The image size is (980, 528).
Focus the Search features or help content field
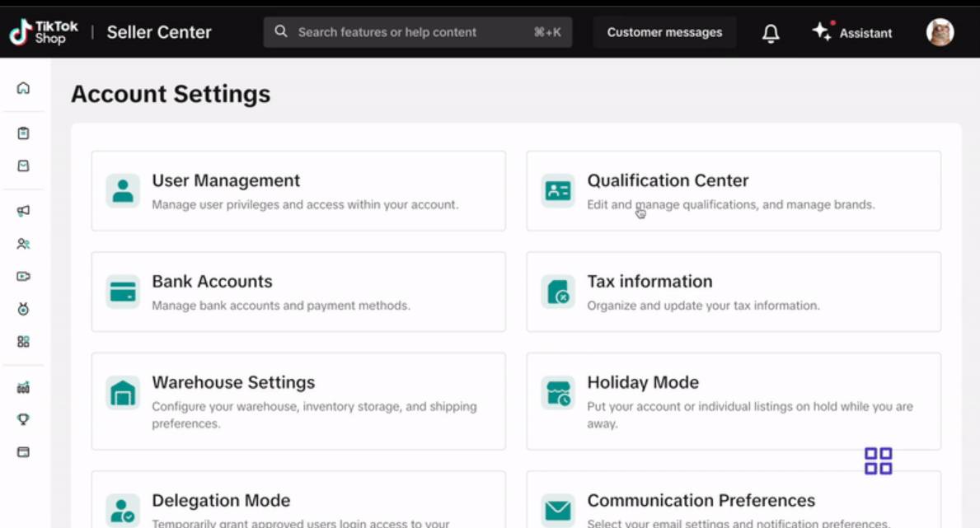[418, 32]
